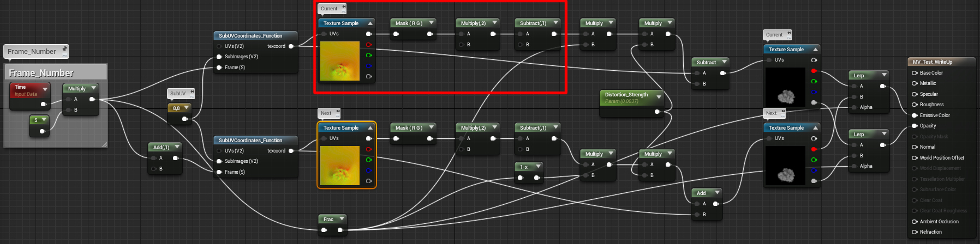Collapse the Frac node arrow
This screenshot has height=244, width=980.
coord(342,219)
